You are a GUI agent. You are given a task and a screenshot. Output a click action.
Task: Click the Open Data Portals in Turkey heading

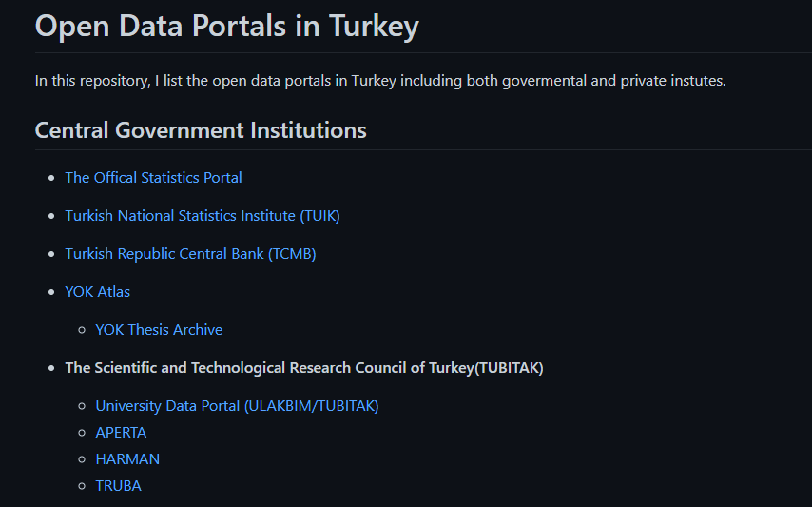coord(227,26)
